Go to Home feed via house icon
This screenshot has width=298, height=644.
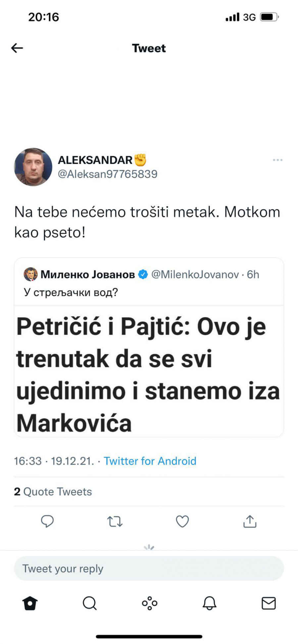coord(30,603)
